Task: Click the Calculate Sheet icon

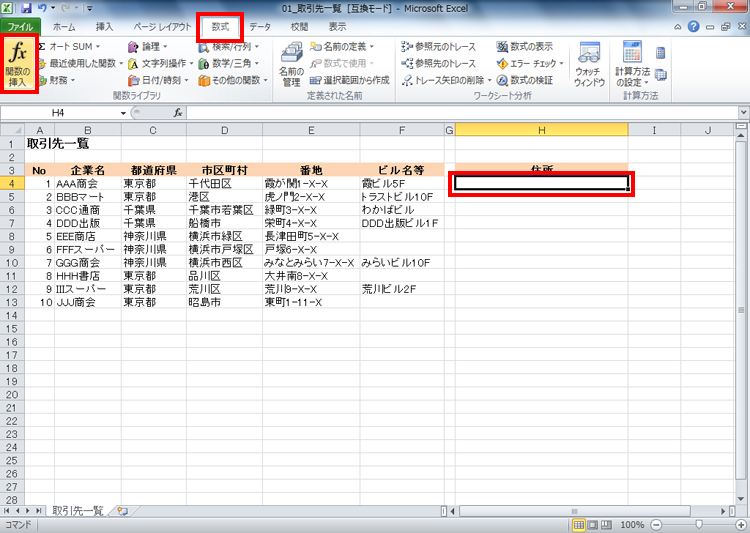Action: (x=661, y=75)
